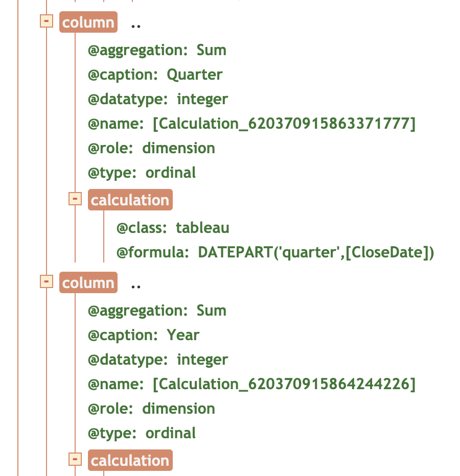Click the @name value ending in 864244226

click(x=284, y=384)
